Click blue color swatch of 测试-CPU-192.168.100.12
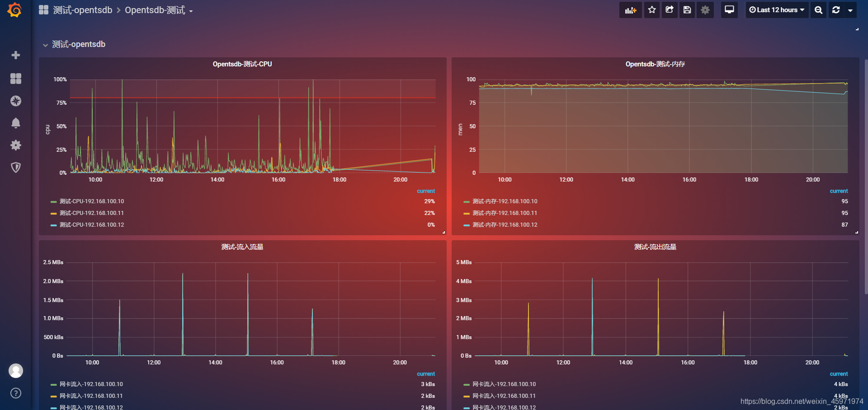The width and height of the screenshot is (868, 410). pyautogui.click(x=54, y=225)
